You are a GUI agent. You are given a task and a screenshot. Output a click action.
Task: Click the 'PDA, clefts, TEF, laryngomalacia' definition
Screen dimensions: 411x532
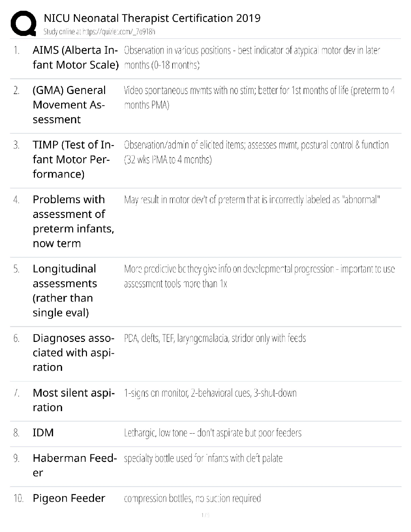(x=215, y=338)
